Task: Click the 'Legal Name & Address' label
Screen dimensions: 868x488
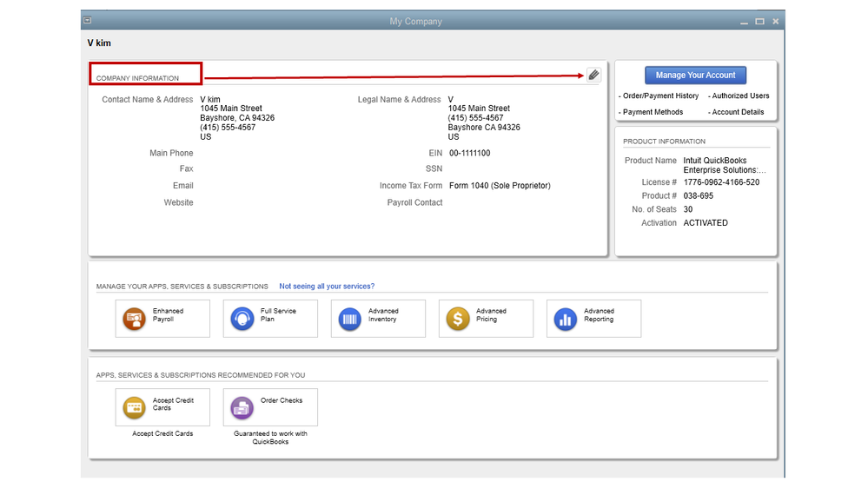Action: 399,100
